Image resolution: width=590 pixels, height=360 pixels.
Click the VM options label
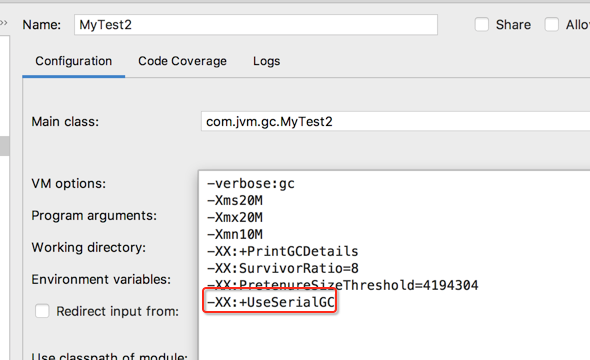coord(69,184)
